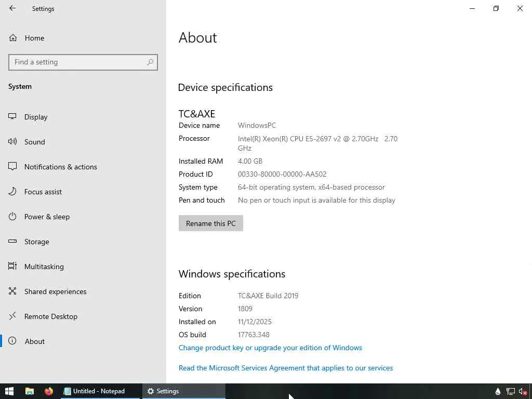Open File Explorer from the taskbar
532x399 pixels.
pos(30,391)
